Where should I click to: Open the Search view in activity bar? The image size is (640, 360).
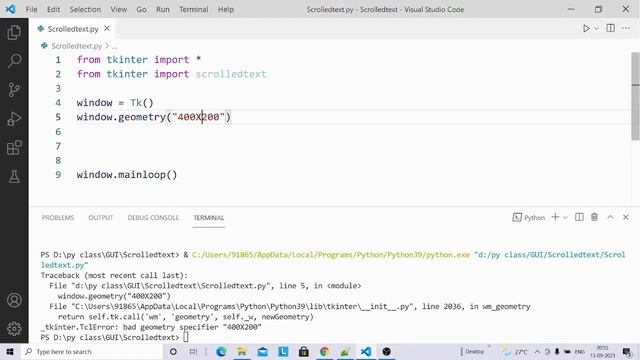pos(14,61)
